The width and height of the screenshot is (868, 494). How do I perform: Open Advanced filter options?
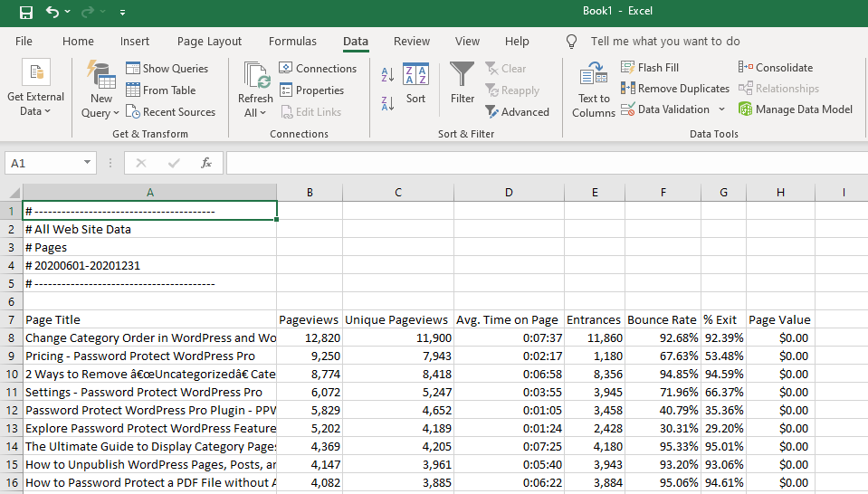click(517, 112)
